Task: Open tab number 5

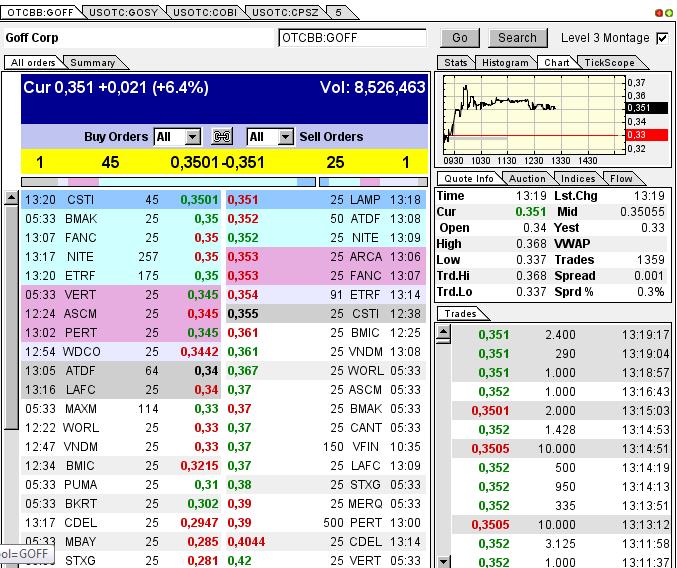Action: 339,13
